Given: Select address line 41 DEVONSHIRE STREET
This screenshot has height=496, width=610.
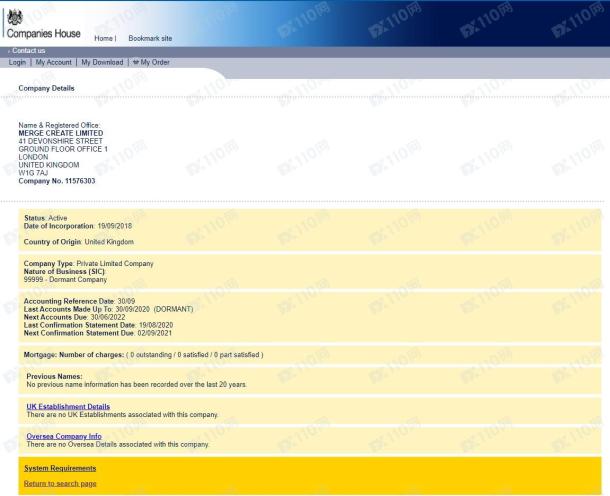Looking at the screenshot, I should pos(60,141).
